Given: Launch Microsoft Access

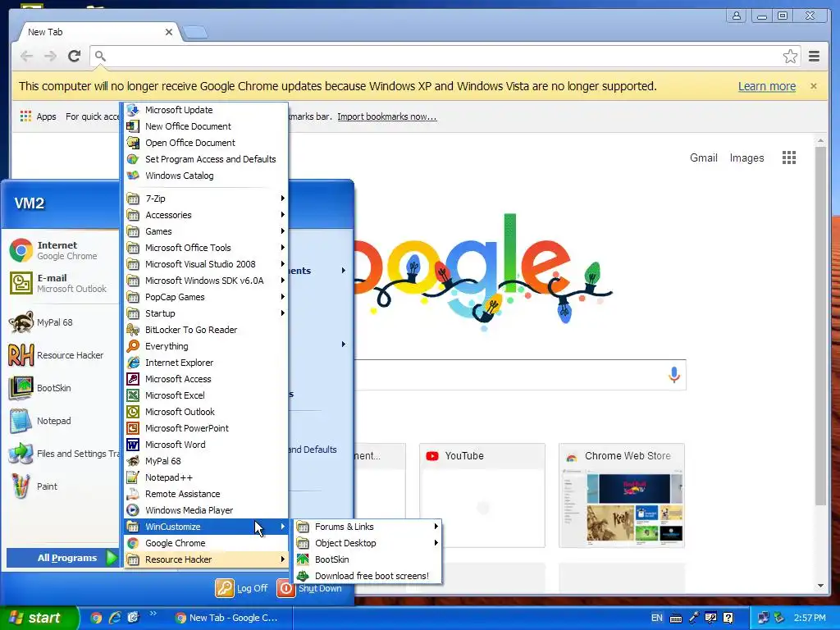Looking at the screenshot, I should (206, 379).
